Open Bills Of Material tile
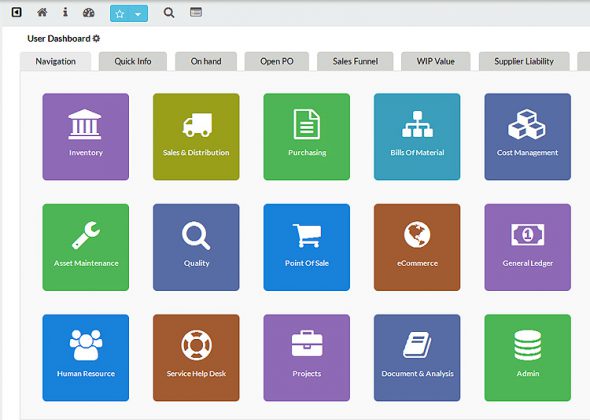 pyautogui.click(x=417, y=137)
